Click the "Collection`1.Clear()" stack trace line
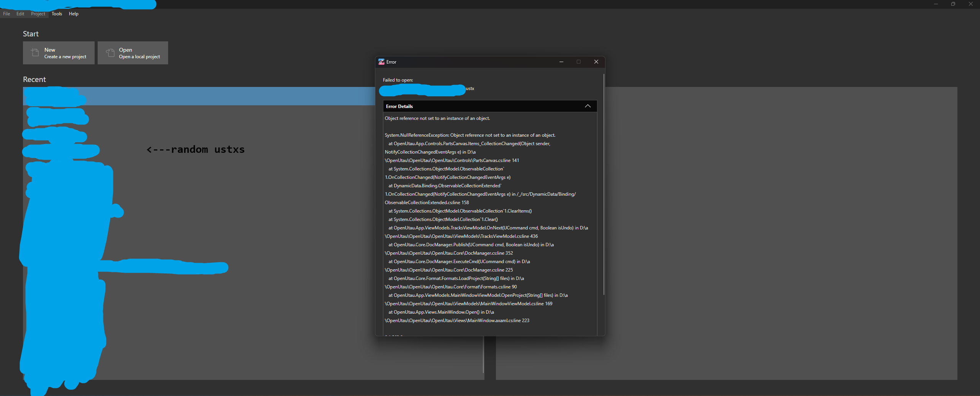 tap(443, 219)
